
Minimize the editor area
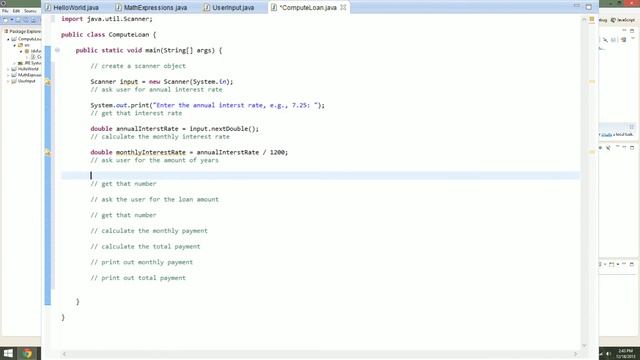point(576,6)
